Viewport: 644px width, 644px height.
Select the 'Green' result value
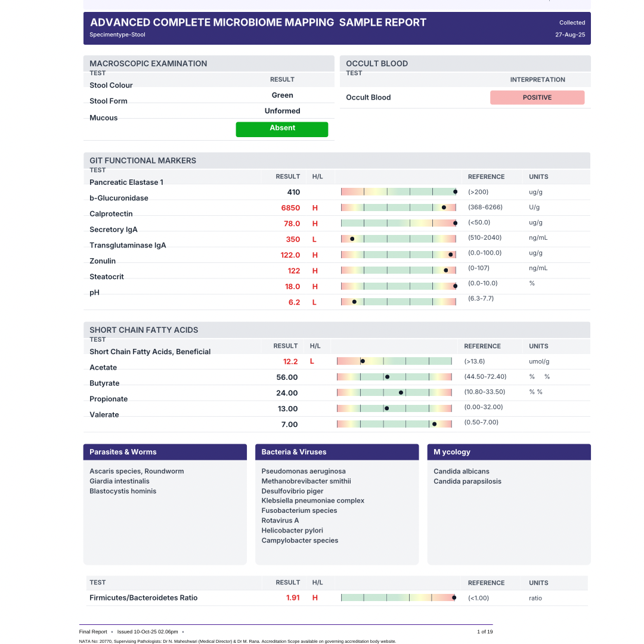click(282, 95)
